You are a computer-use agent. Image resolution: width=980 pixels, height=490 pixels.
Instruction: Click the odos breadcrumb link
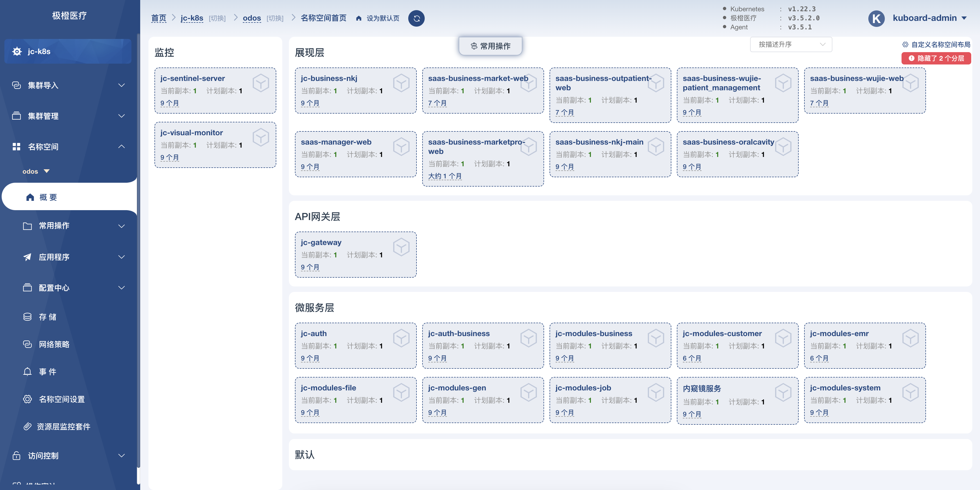(x=252, y=18)
